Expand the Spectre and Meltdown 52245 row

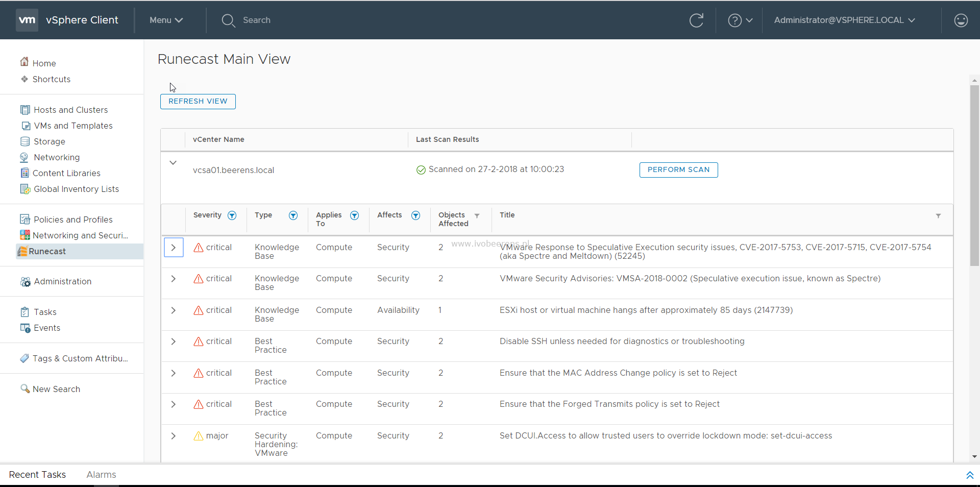coord(174,248)
